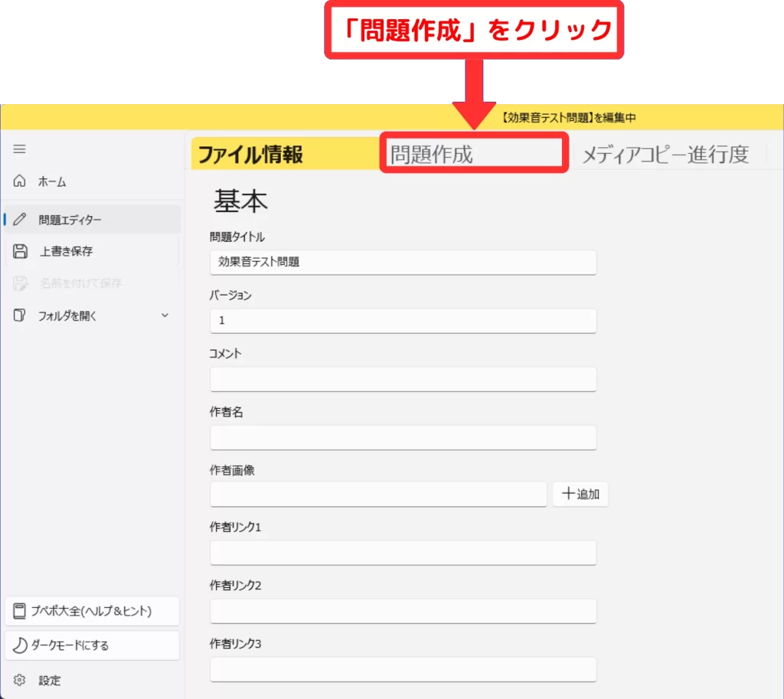This screenshot has width=784, height=699.
Task: Click the 作者画像 path field
Action: [378, 495]
